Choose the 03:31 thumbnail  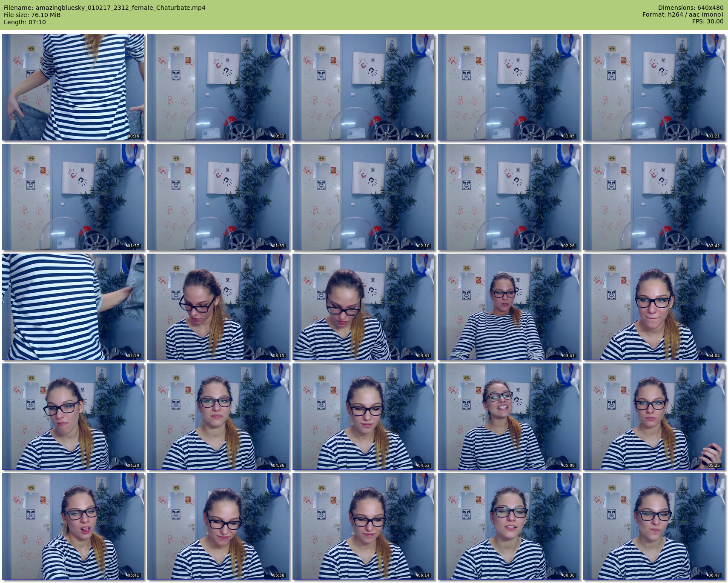(364, 307)
